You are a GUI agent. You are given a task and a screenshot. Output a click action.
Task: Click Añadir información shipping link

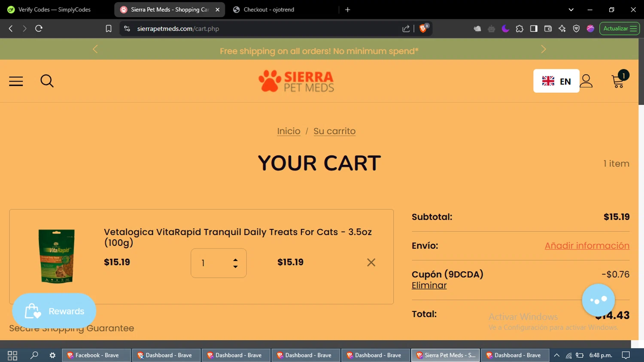point(587,246)
